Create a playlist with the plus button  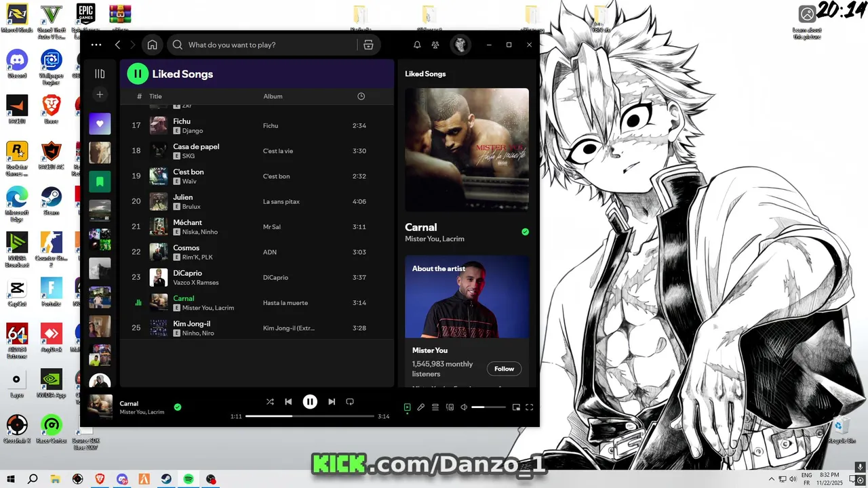coord(100,95)
